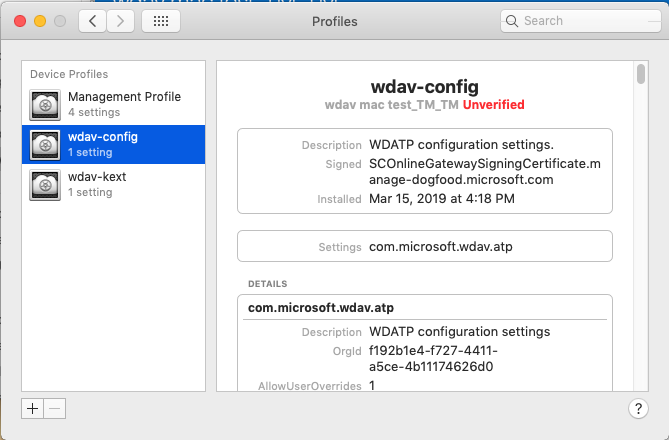The image size is (669, 440).
Task: Go back with the left arrow button
Action: (x=93, y=21)
